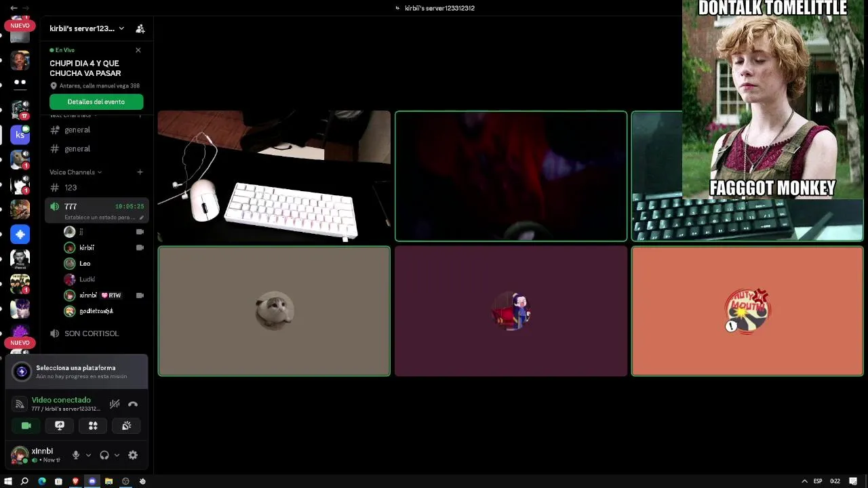Click the camera icon beside kirbii

click(x=140, y=247)
